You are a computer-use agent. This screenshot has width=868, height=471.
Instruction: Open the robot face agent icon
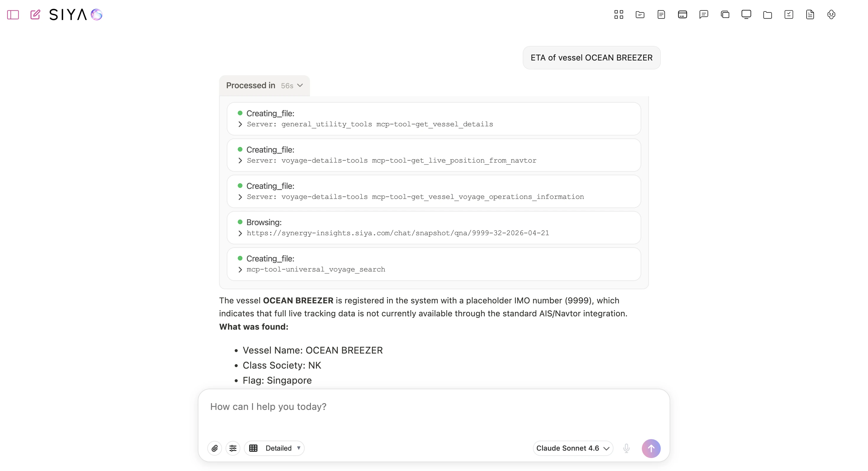coord(831,14)
